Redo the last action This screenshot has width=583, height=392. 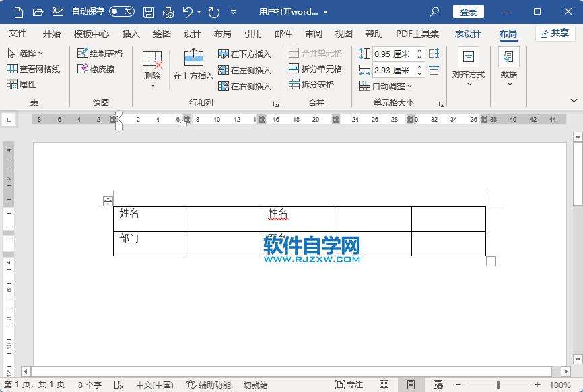(214, 12)
